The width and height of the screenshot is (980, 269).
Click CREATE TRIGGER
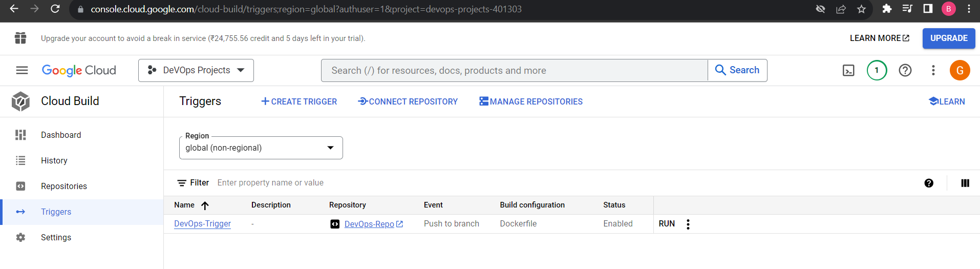(299, 101)
